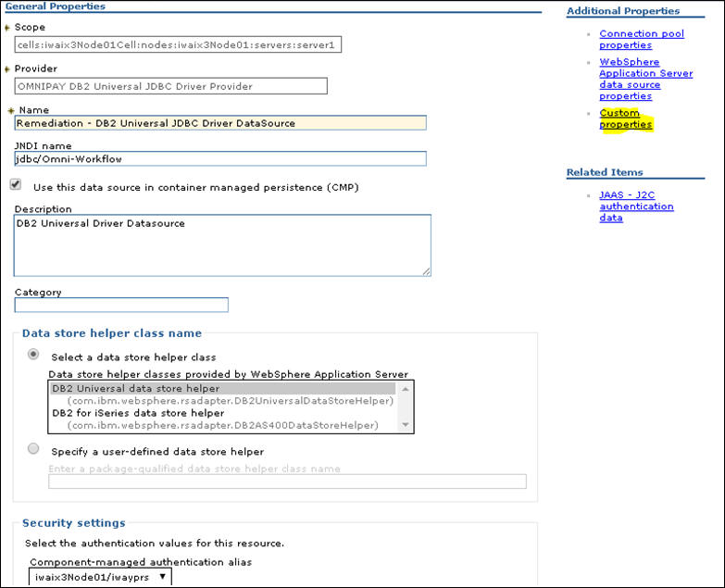Click the empty Category field
The height and width of the screenshot is (588, 725).
(x=121, y=305)
